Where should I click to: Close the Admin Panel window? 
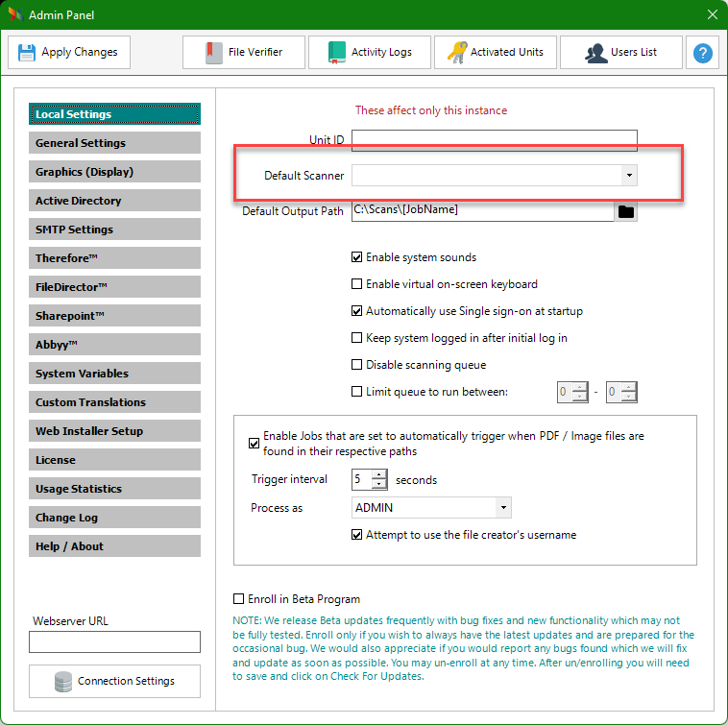[713, 14]
